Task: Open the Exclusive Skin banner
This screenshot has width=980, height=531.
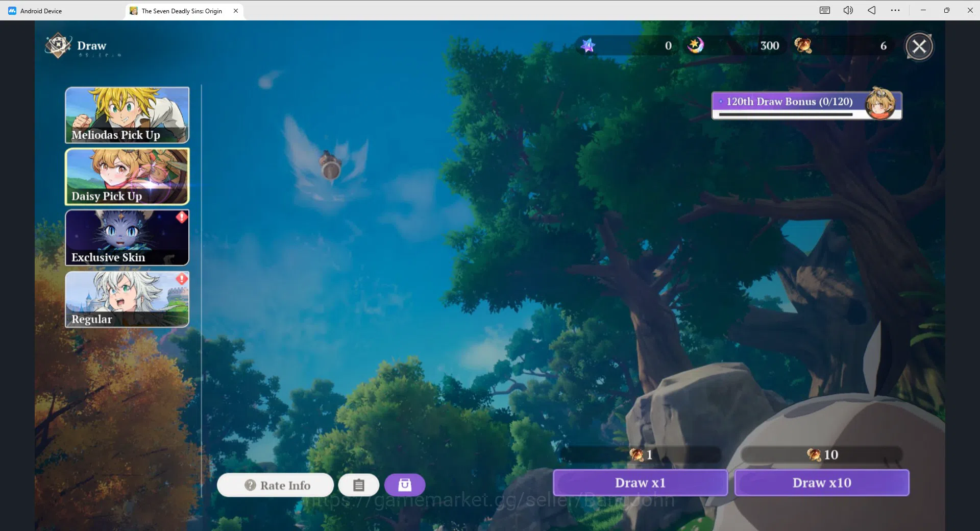Action: (127, 238)
